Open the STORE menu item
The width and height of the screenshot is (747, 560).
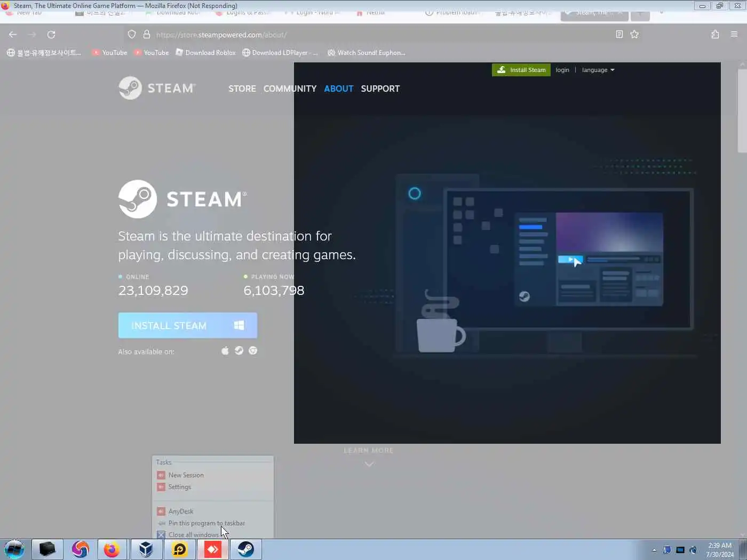tap(242, 89)
